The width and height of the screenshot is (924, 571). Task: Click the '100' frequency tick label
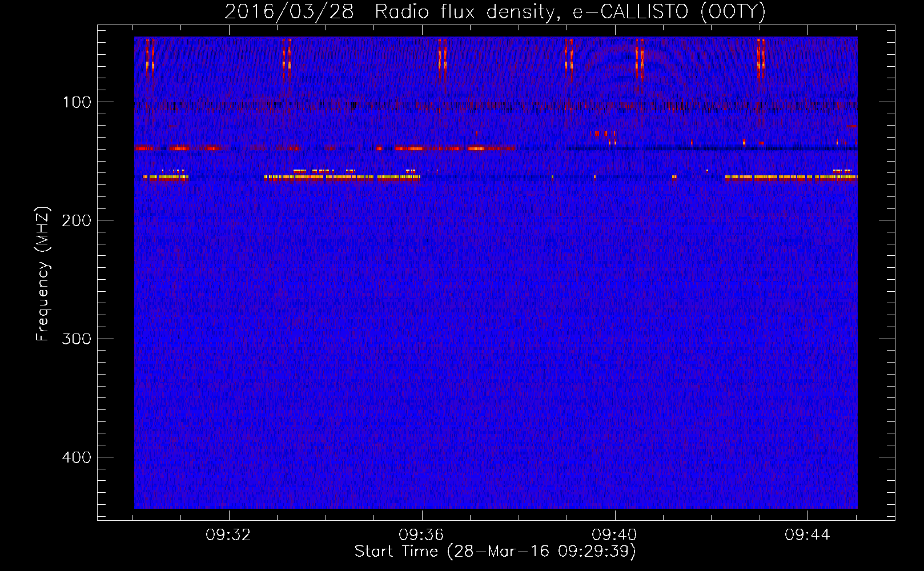[77, 102]
